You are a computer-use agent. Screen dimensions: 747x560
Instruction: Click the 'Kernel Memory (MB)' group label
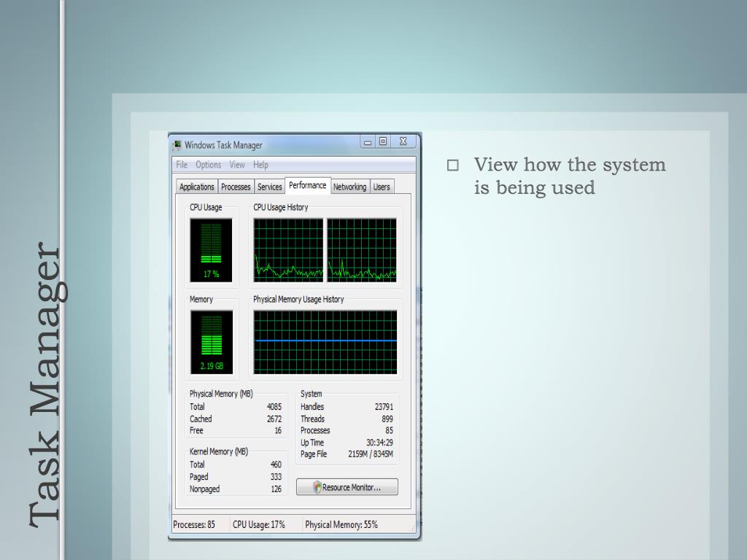(219, 451)
